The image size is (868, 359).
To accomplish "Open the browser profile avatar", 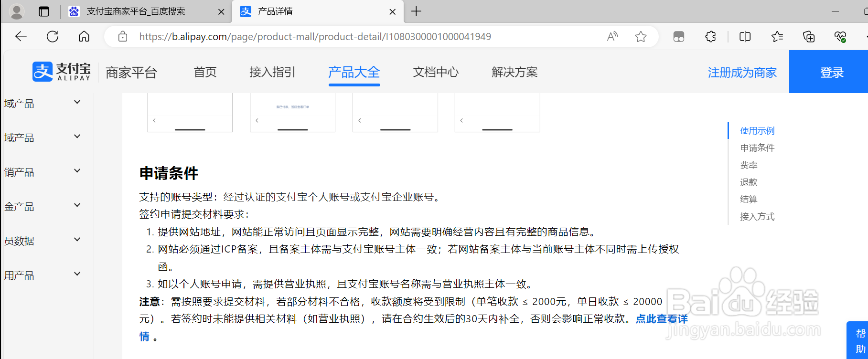I will 17,11.
